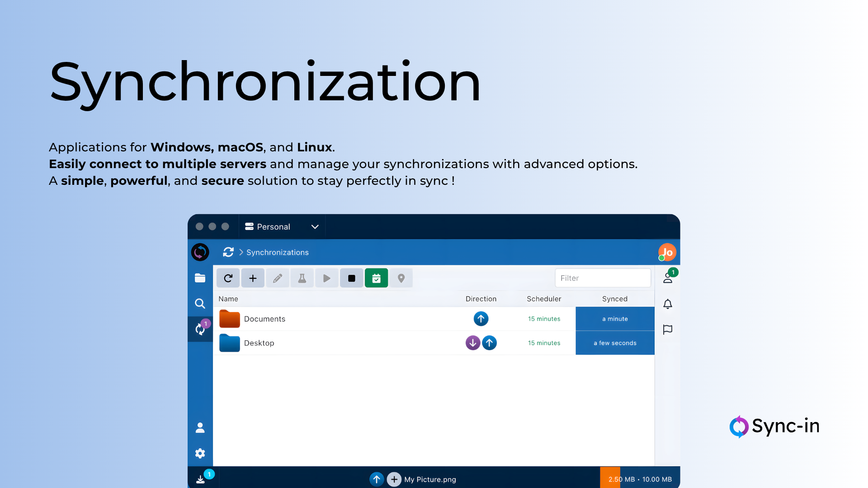Open the Files folder icon in sidebar
The height and width of the screenshot is (488, 868).
(200, 278)
